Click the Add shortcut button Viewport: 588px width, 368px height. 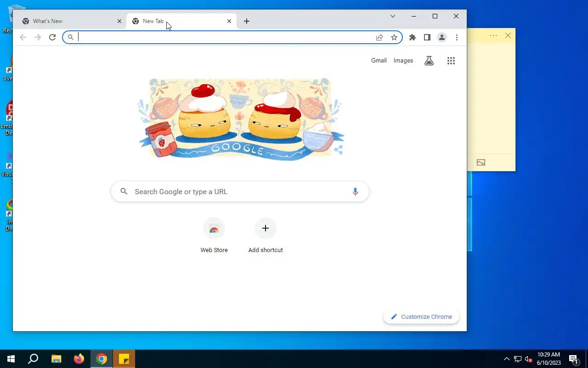tap(266, 235)
